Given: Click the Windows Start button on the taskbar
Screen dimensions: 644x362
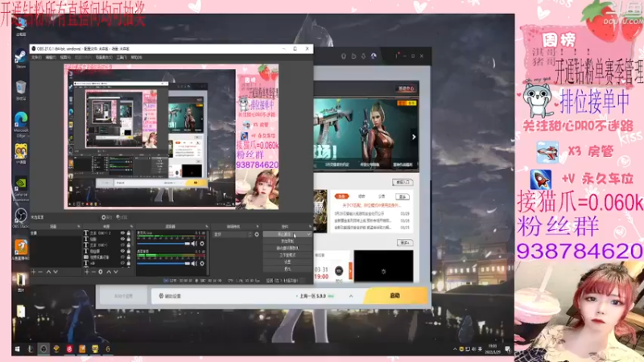Looking at the screenshot, I should (17, 349).
